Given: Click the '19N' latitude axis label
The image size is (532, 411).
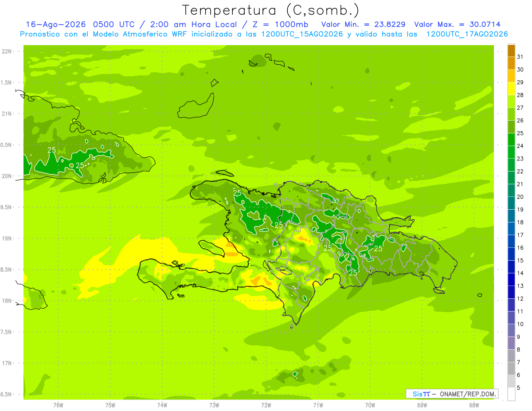Looking at the screenshot, I should pyautogui.click(x=8, y=239).
